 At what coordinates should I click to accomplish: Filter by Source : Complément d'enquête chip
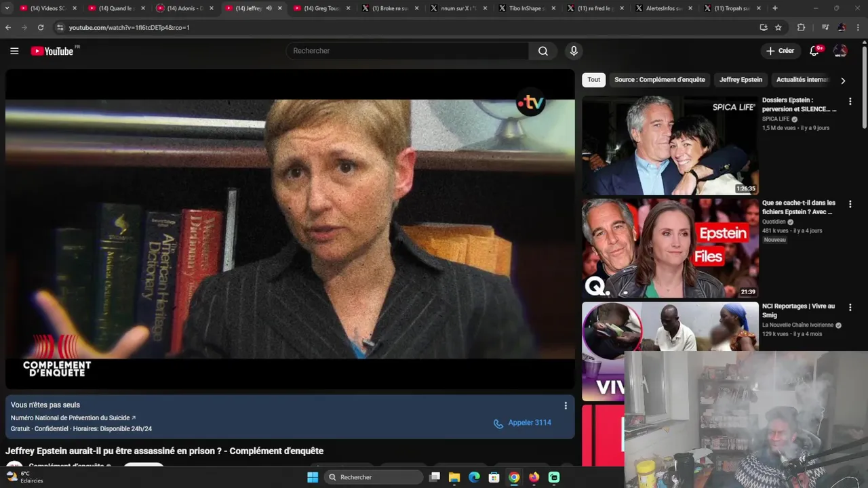tap(660, 80)
